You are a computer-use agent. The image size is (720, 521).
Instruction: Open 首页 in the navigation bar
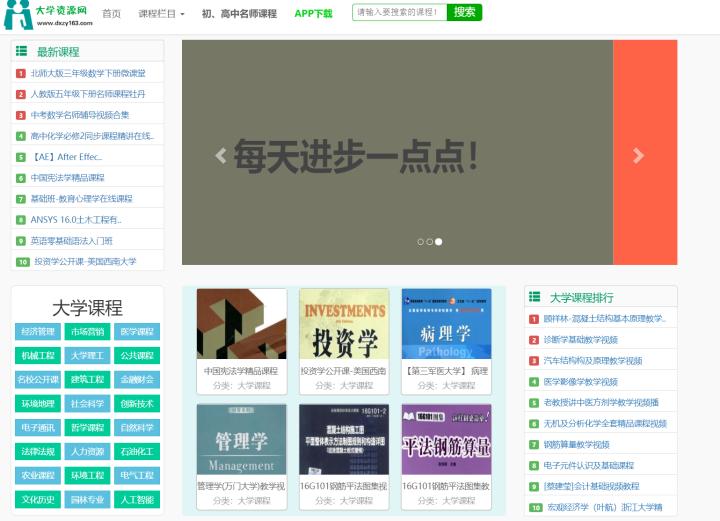(x=111, y=14)
